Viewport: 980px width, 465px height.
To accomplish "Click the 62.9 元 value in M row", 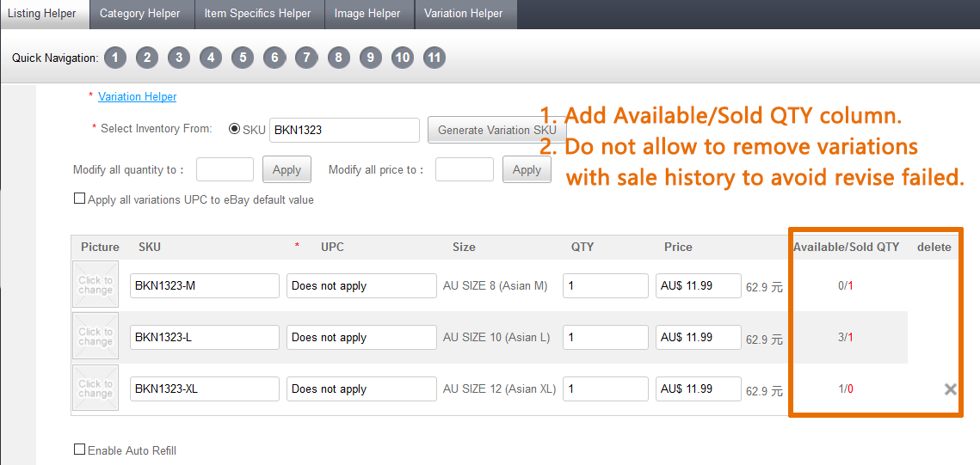I will pos(764,288).
